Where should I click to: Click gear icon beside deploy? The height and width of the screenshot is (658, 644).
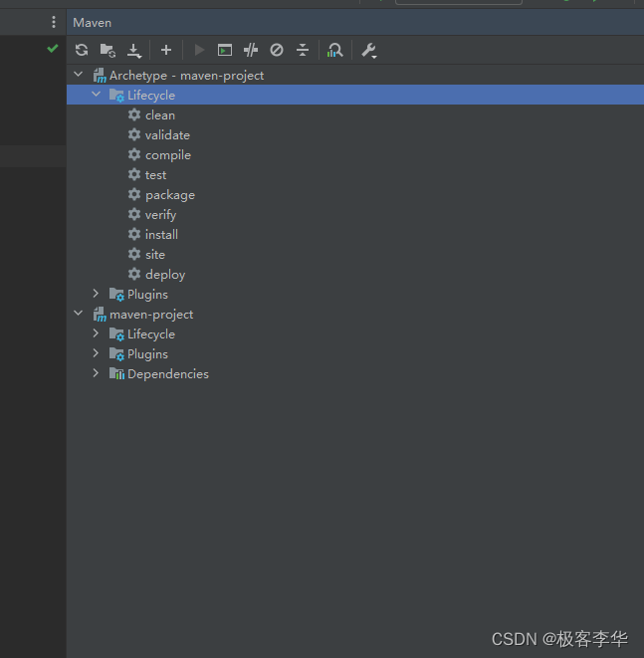[x=134, y=274]
